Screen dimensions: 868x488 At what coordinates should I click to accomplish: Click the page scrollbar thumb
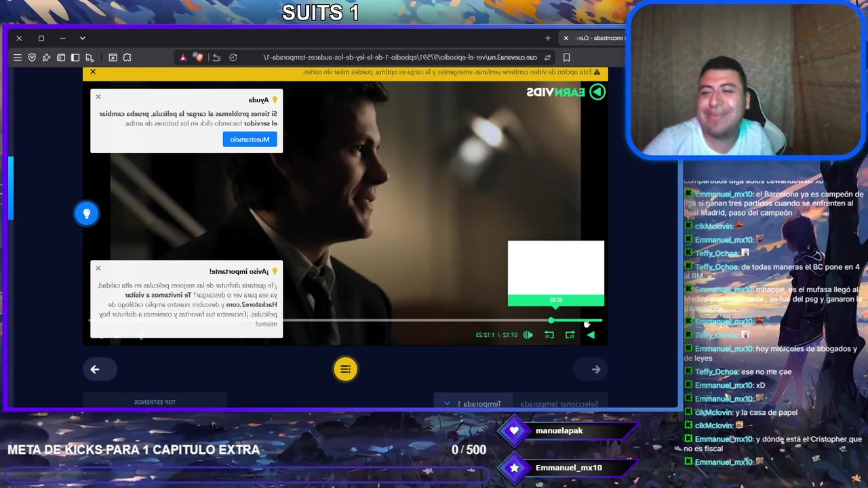pyautogui.click(x=11, y=188)
